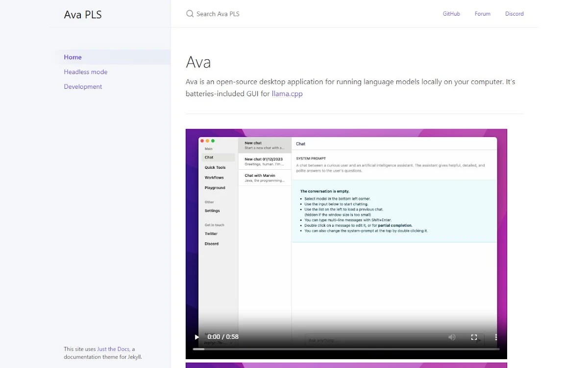The height and width of the screenshot is (368, 588).
Task: Visit the Just the Docs link
Action: pyautogui.click(x=113, y=349)
